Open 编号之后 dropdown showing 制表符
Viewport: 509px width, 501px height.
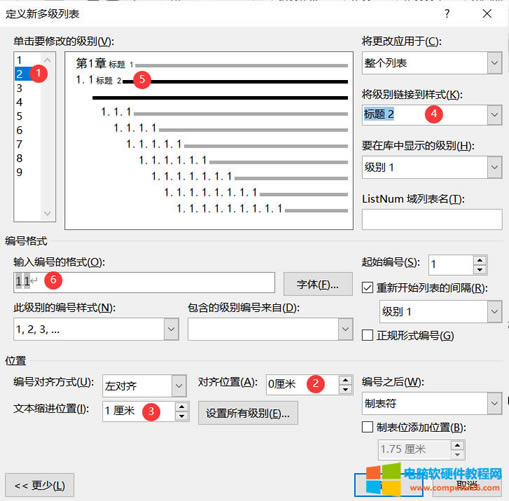pos(432,403)
